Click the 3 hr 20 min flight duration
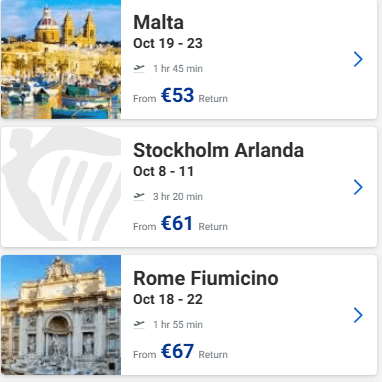 click(x=178, y=197)
